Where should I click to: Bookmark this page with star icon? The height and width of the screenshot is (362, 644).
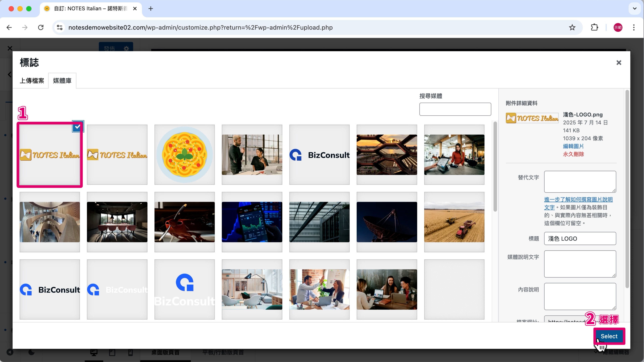572,27
